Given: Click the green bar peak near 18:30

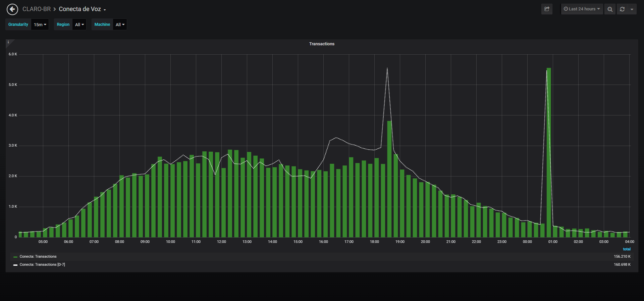Looking at the screenshot, I should tap(389, 179).
